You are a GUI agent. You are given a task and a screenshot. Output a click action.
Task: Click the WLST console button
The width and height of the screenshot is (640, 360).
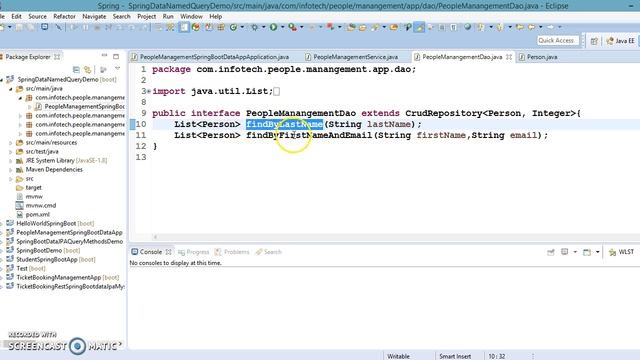pos(621,252)
